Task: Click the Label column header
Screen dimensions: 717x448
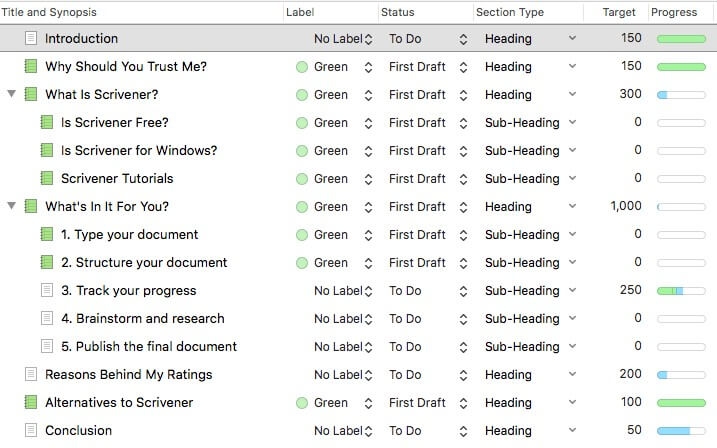Action: pyautogui.click(x=300, y=12)
